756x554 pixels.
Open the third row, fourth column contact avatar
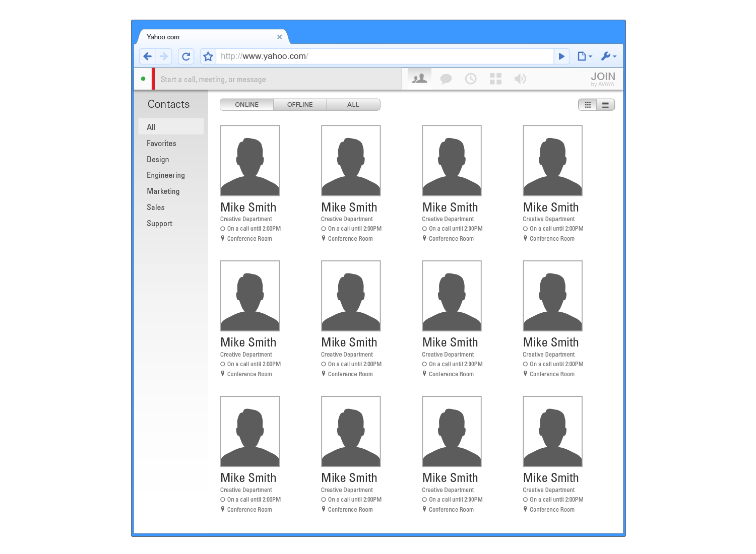[x=552, y=432]
